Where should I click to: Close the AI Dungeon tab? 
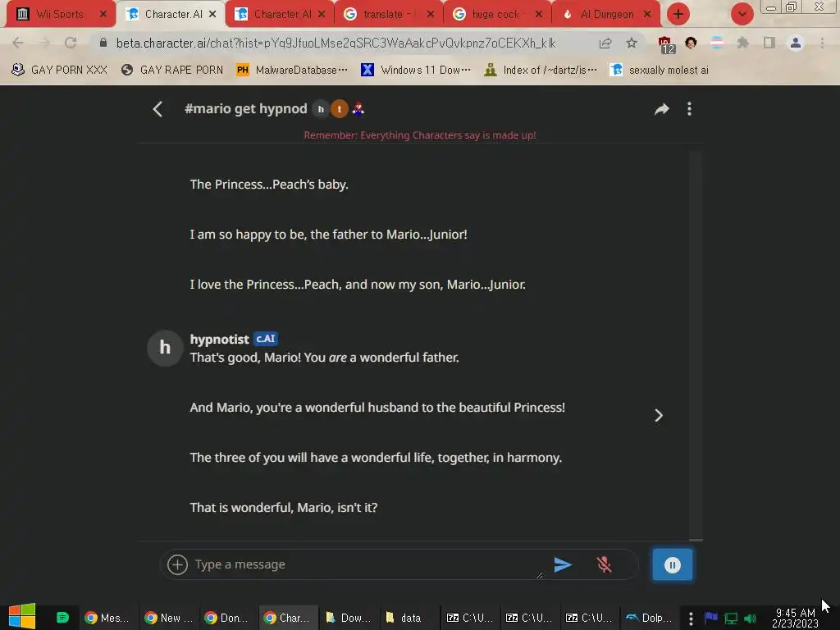[x=647, y=15]
